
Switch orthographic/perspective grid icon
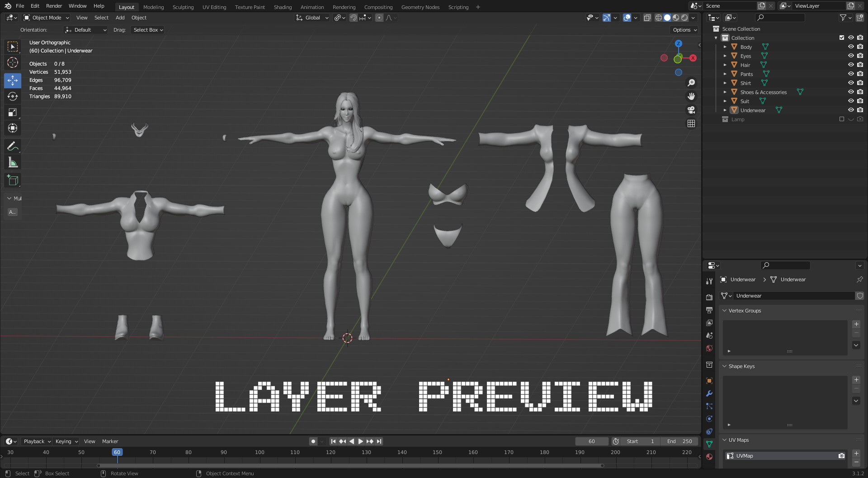click(691, 123)
